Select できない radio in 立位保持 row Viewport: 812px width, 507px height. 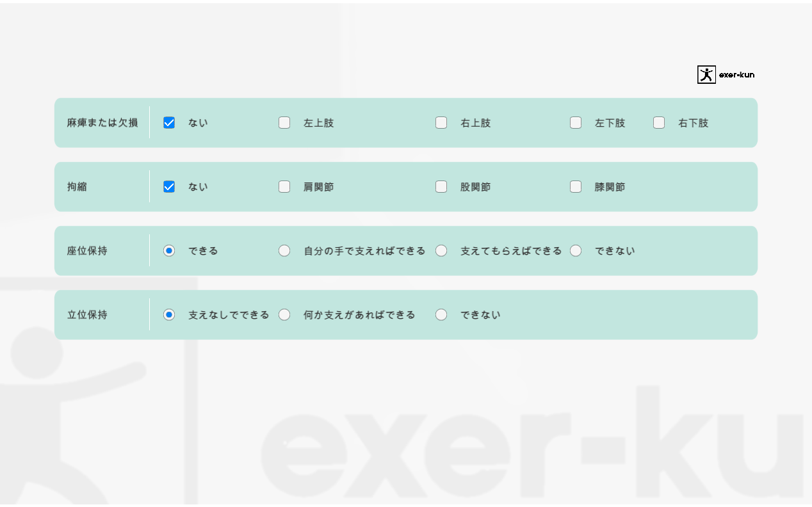click(x=441, y=315)
